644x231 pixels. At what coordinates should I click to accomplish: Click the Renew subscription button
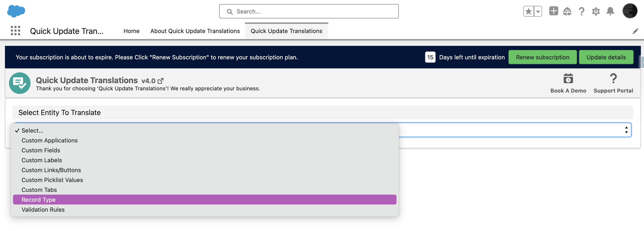(543, 57)
